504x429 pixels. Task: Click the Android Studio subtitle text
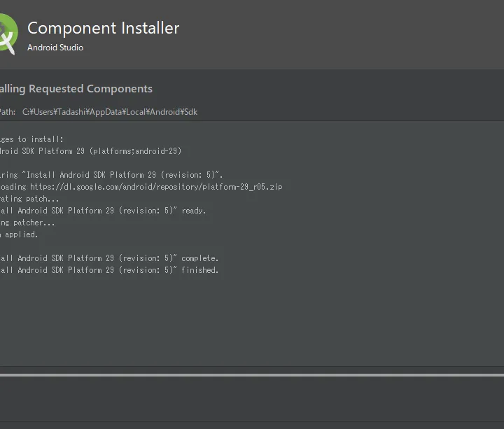pyautogui.click(x=55, y=48)
